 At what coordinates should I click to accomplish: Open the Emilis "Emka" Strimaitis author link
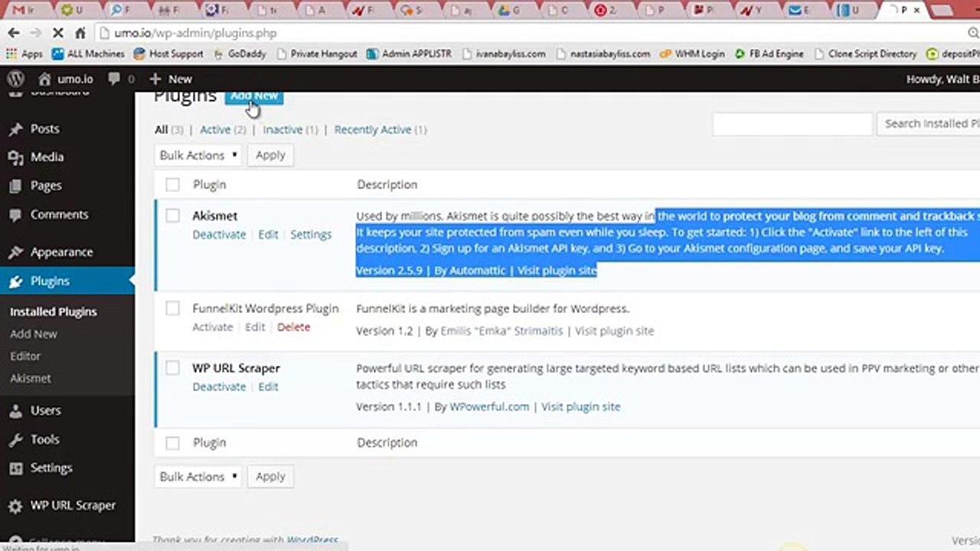click(501, 331)
